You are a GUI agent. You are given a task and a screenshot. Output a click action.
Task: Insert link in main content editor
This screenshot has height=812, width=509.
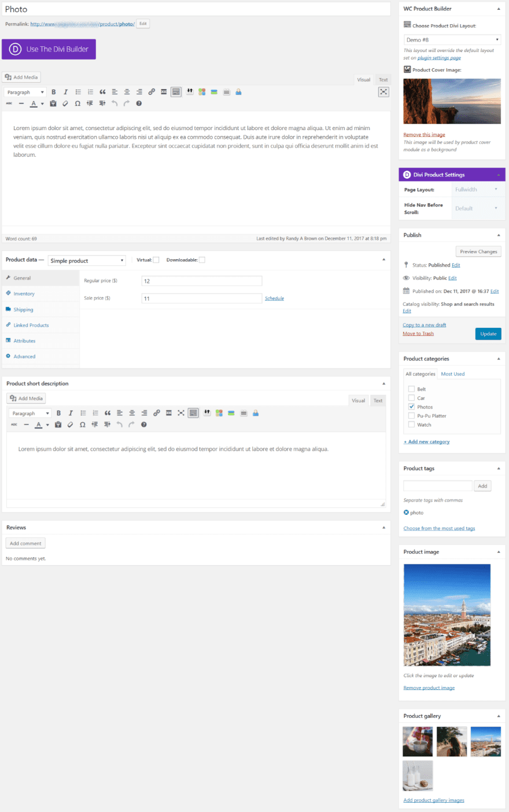pyautogui.click(x=152, y=92)
